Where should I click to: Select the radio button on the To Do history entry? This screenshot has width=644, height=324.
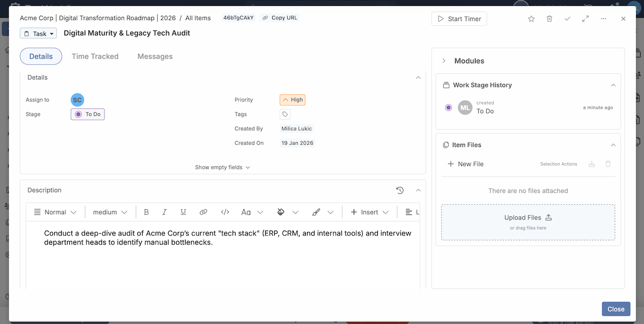448,107
